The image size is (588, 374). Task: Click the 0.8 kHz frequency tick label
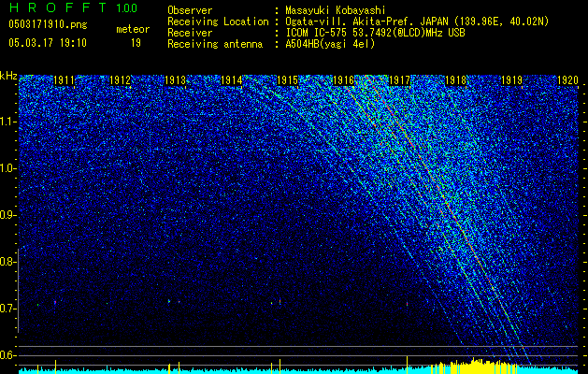(x=8, y=262)
